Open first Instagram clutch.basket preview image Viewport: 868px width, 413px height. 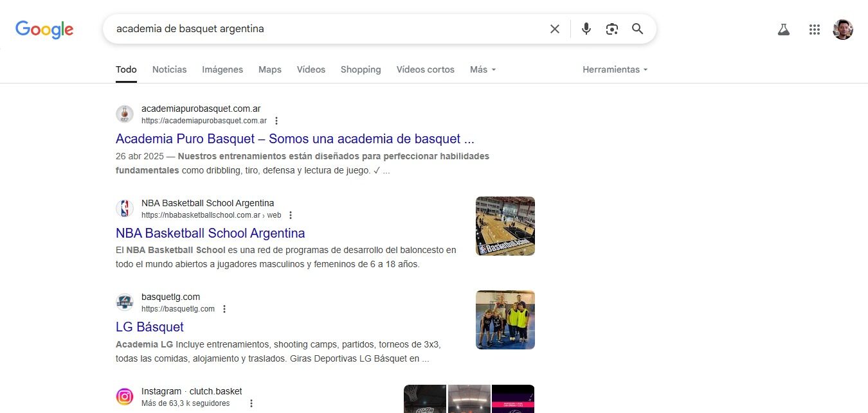click(x=425, y=399)
